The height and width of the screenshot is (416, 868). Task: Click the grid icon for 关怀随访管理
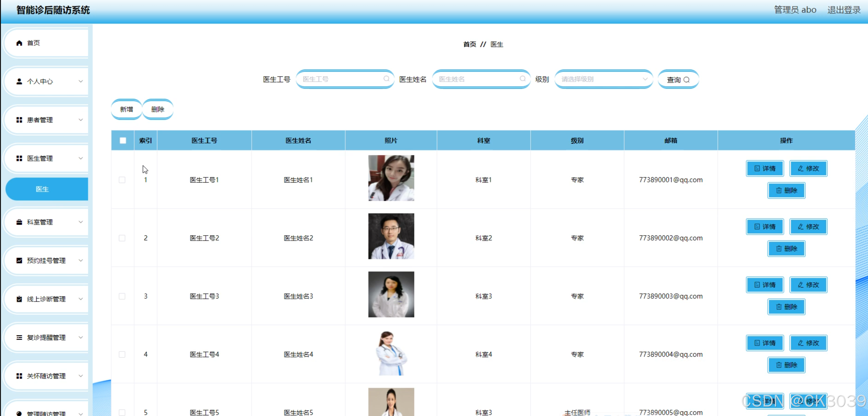point(19,376)
